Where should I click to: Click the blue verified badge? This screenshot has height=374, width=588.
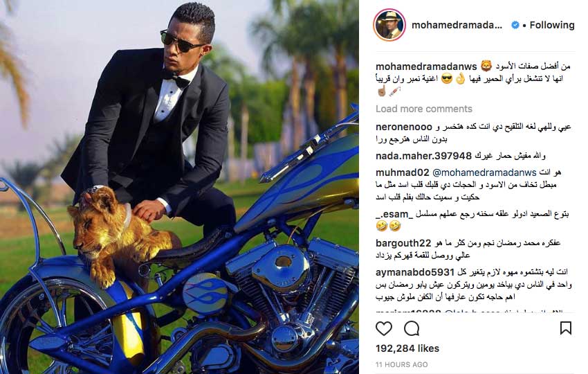[515, 25]
